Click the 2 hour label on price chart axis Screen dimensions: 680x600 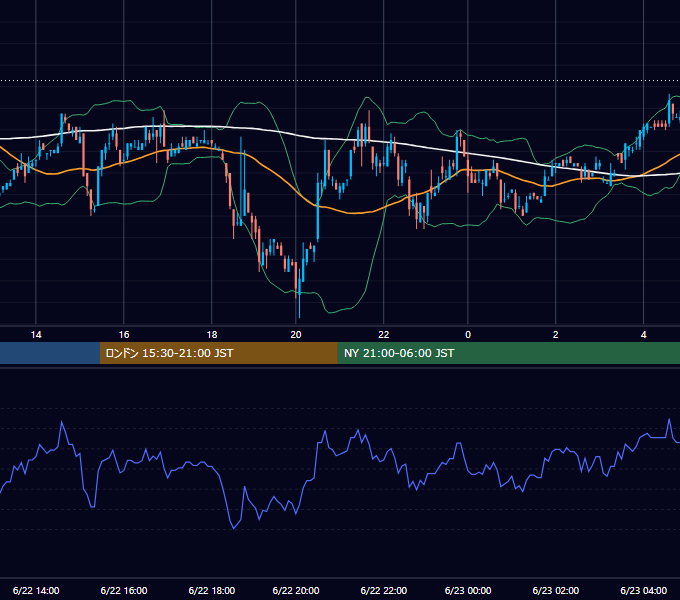pyautogui.click(x=556, y=335)
